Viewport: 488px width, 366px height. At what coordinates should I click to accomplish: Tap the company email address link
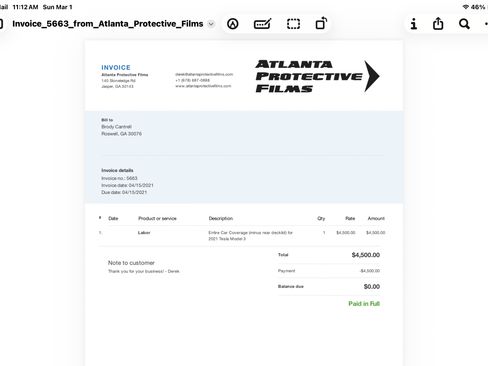click(204, 74)
